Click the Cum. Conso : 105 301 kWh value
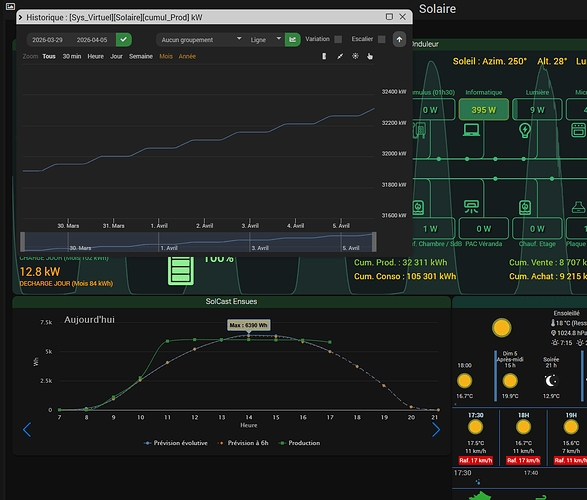587x500 pixels. pyautogui.click(x=405, y=276)
